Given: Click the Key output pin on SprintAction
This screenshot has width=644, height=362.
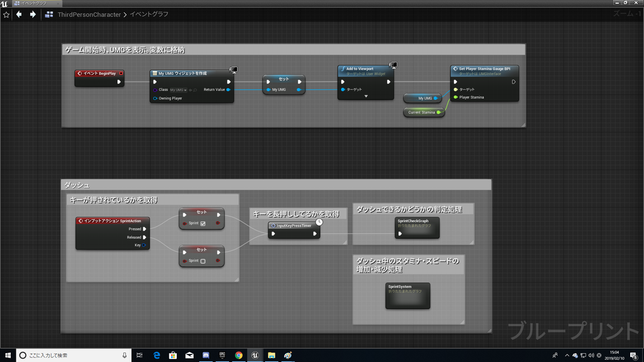Looking at the screenshot, I should click(144, 245).
